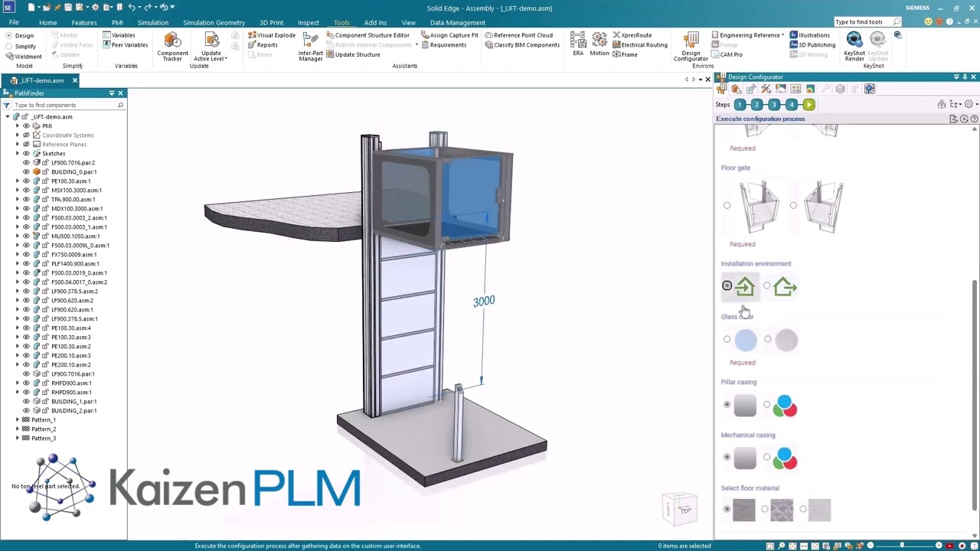Go to configurator step 3
980x551 pixels.
pos(774,105)
